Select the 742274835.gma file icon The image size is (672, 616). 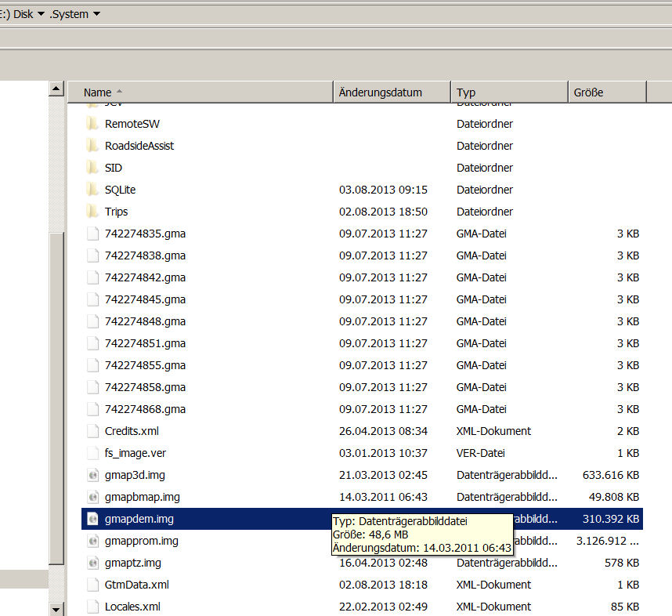pos(92,234)
